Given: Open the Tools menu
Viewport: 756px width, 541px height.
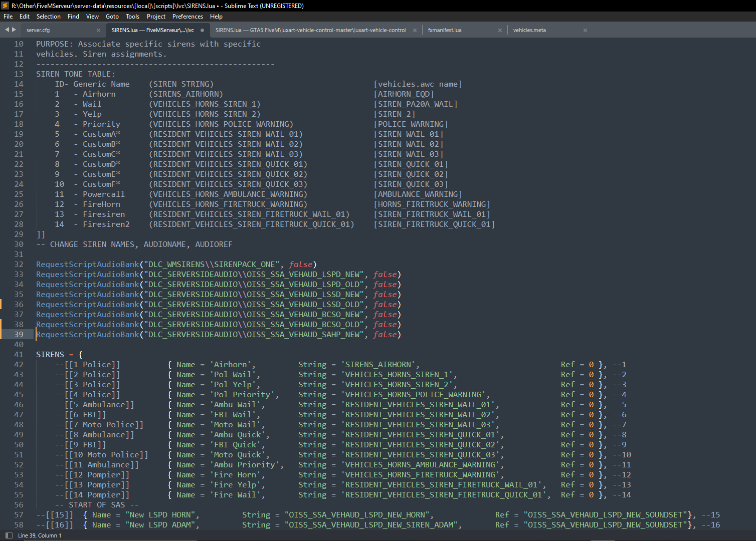Looking at the screenshot, I should pyautogui.click(x=132, y=16).
